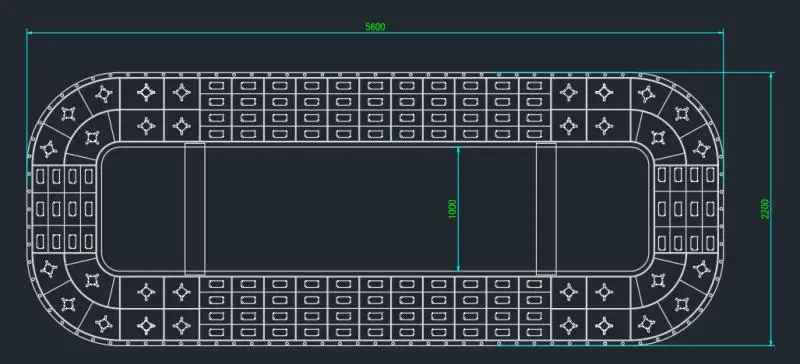Click upper arrowhead of the 1000 dimension
The height and width of the screenshot is (364, 800).
[458, 150]
